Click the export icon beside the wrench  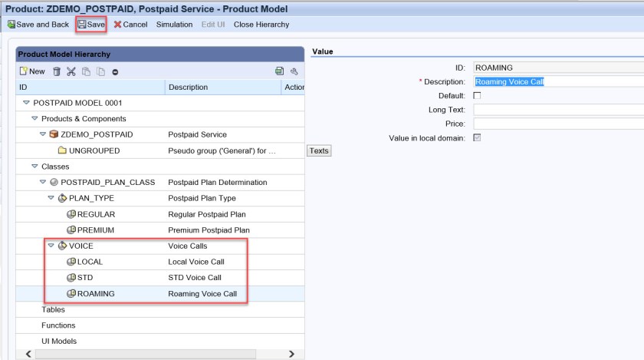280,71
